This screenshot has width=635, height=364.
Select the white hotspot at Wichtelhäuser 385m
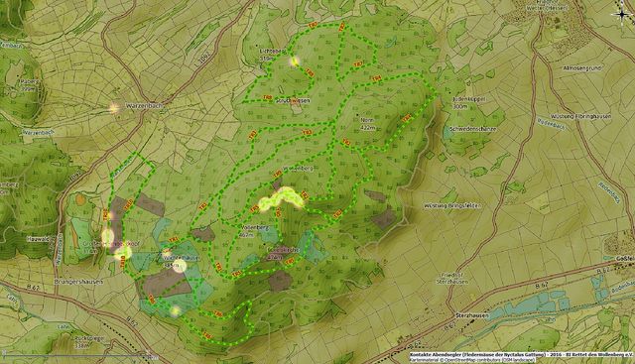[180, 266]
